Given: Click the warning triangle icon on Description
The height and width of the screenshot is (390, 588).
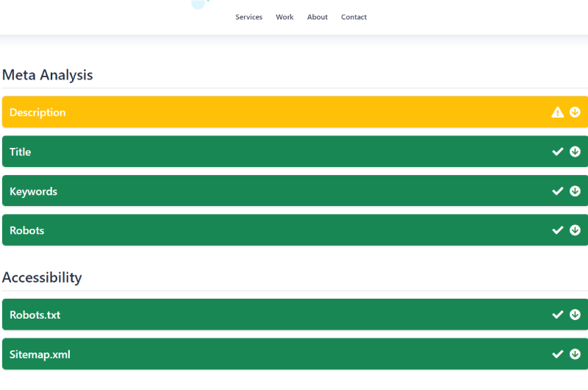Looking at the screenshot, I should point(558,113).
